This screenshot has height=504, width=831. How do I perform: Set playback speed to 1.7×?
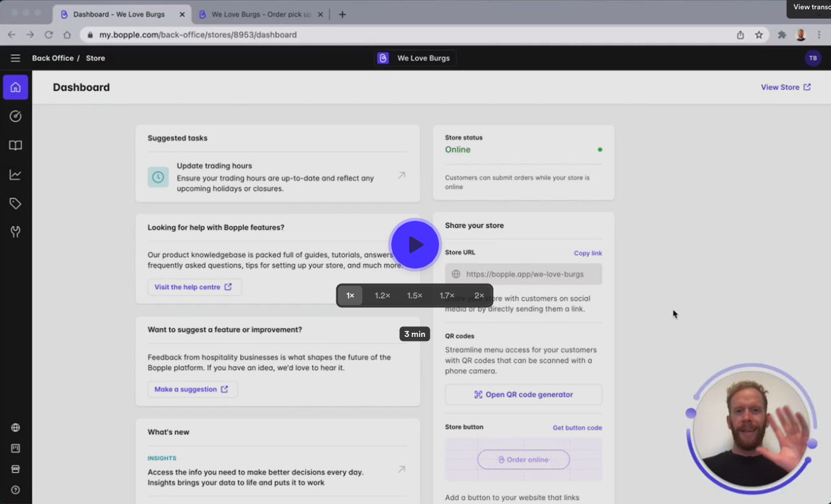click(x=447, y=296)
